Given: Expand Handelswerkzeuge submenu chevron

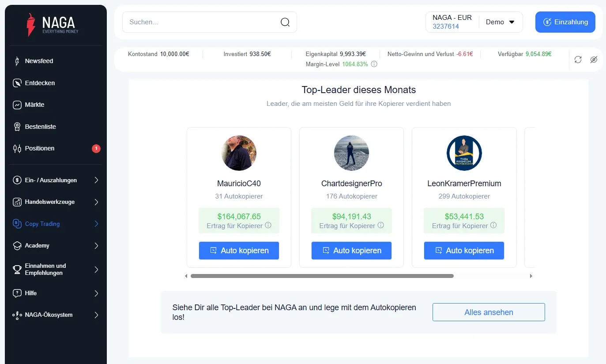Looking at the screenshot, I should [97, 202].
